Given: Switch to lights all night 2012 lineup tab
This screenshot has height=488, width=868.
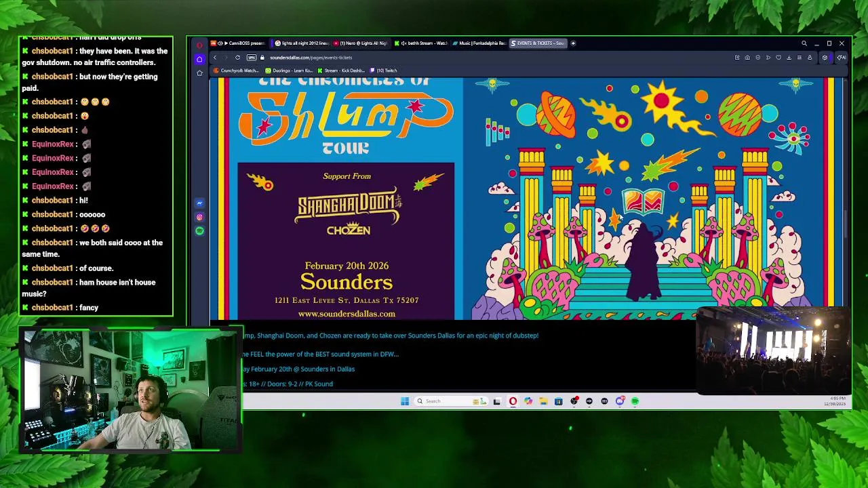Looking at the screenshot, I should pyautogui.click(x=302, y=43).
